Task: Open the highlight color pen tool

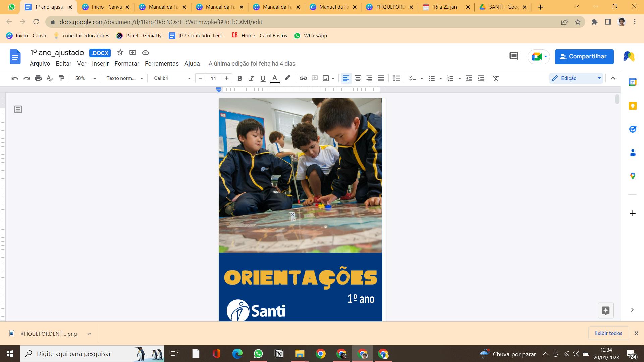Action: [x=287, y=78]
